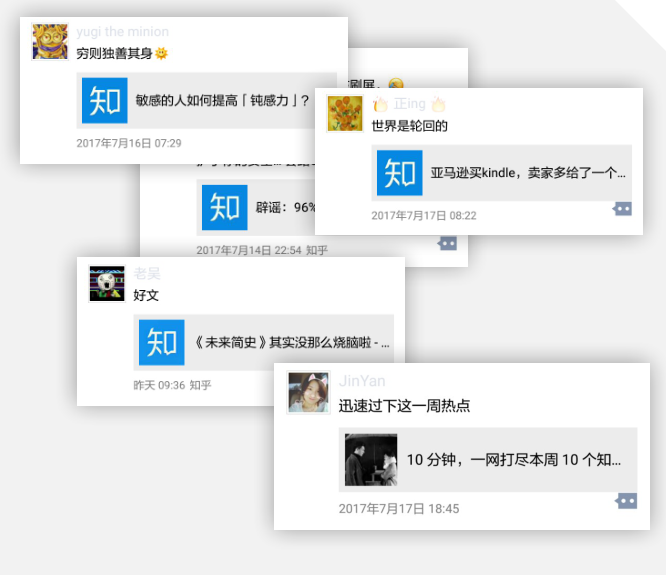The image size is (666, 575).
Task: Click comment icon beside 2017年7月14日 22:54
Action: point(447,244)
